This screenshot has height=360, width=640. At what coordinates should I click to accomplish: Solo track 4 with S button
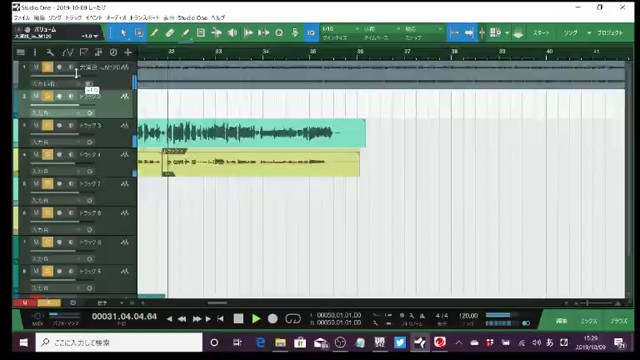pyautogui.click(x=47, y=155)
